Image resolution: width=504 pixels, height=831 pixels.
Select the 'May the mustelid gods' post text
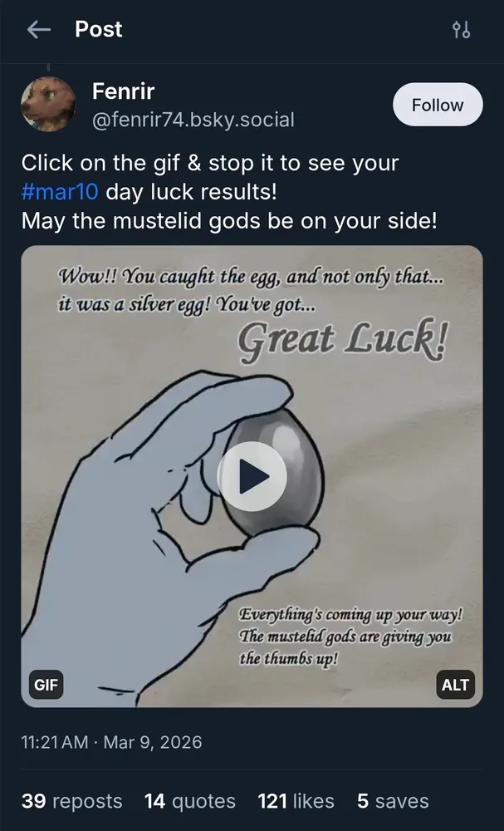(229, 222)
